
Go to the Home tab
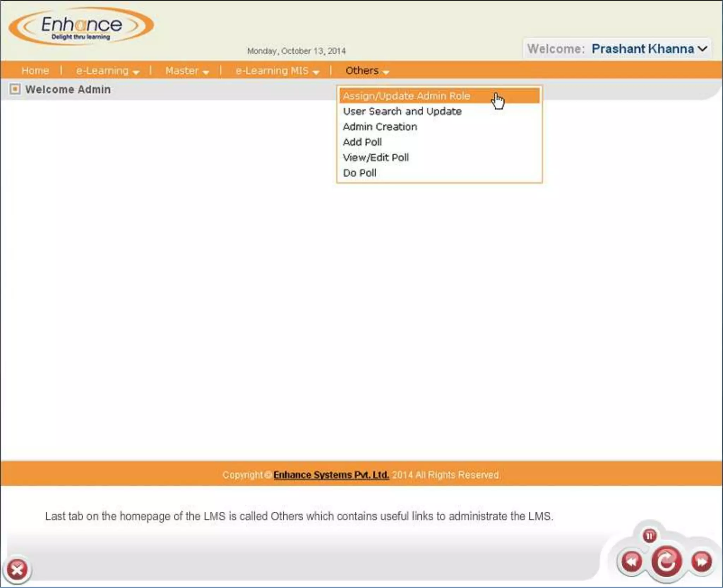tap(35, 71)
